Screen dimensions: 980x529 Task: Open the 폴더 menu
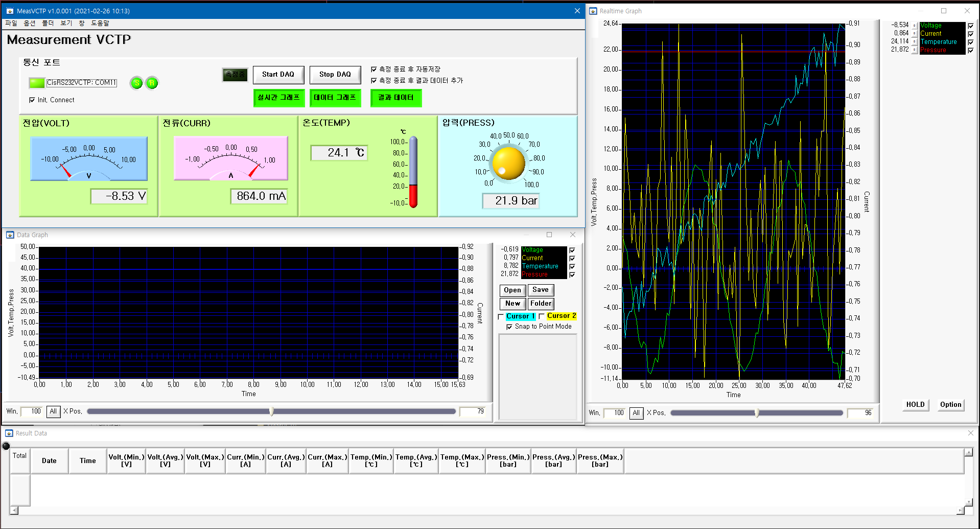click(x=48, y=23)
